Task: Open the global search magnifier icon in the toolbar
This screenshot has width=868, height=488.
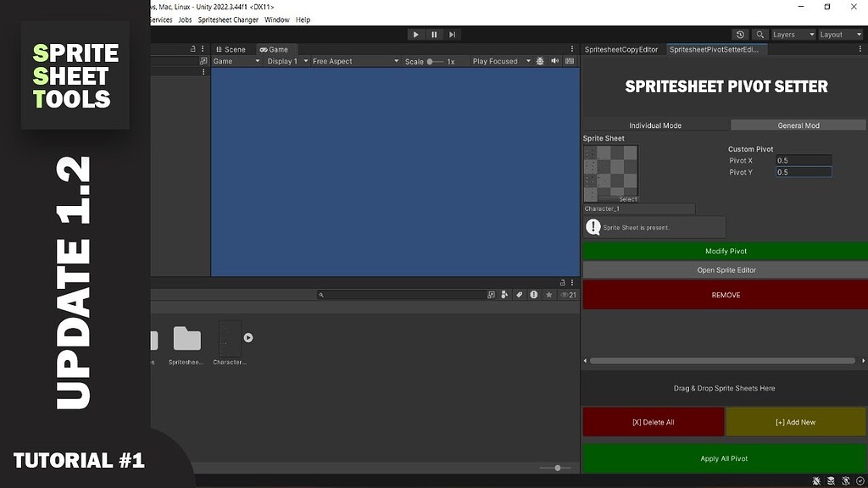Action: [759, 35]
